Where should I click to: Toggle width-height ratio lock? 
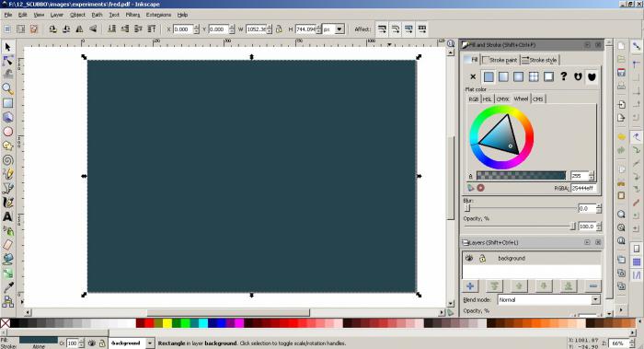tap(279, 29)
